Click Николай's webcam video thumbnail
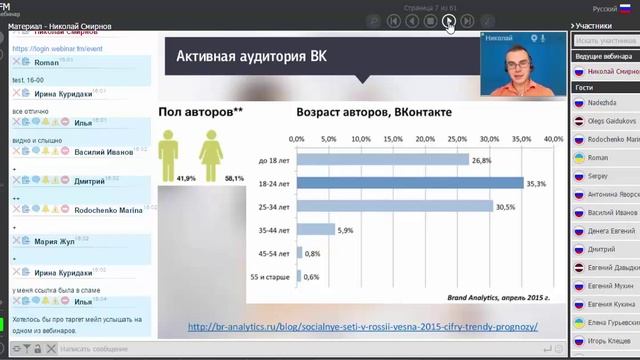The image size is (640, 360). 524,64
